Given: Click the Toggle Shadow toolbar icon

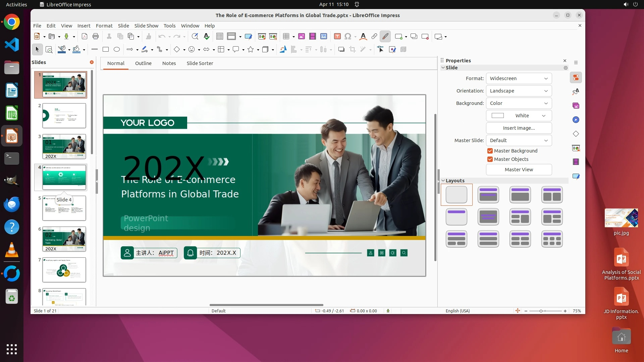Looking at the screenshot, I should 341,50.
